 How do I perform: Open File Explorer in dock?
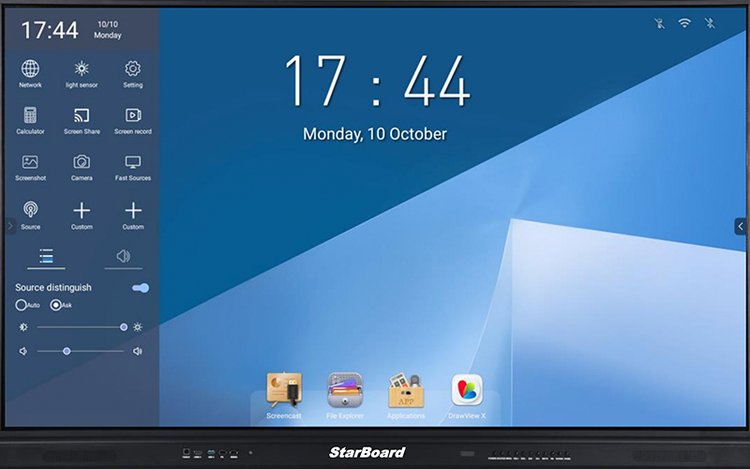click(345, 396)
